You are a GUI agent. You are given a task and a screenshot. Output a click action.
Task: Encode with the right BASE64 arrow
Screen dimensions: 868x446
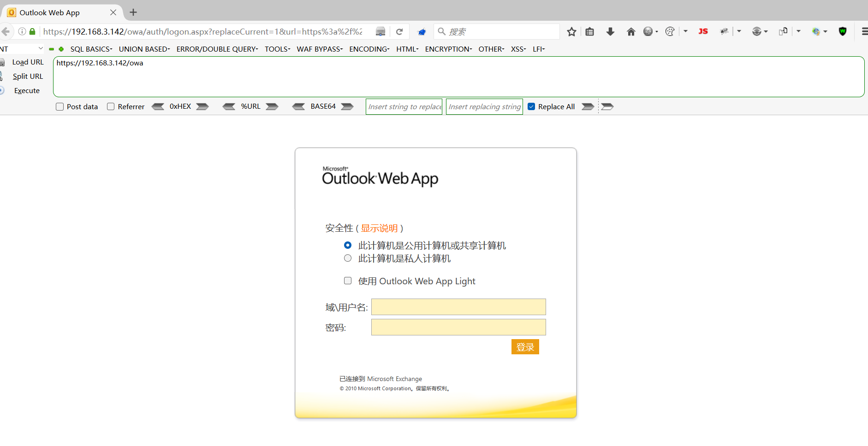pyautogui.click(x=347, y=106)
